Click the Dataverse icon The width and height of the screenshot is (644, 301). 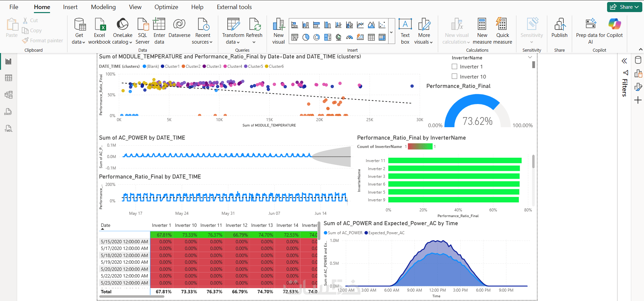click(x=179, y=24)
